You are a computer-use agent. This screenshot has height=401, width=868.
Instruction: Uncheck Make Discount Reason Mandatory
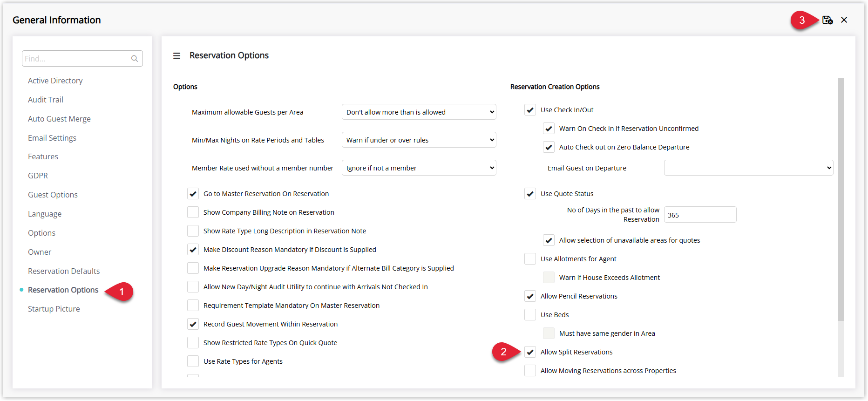193,250
